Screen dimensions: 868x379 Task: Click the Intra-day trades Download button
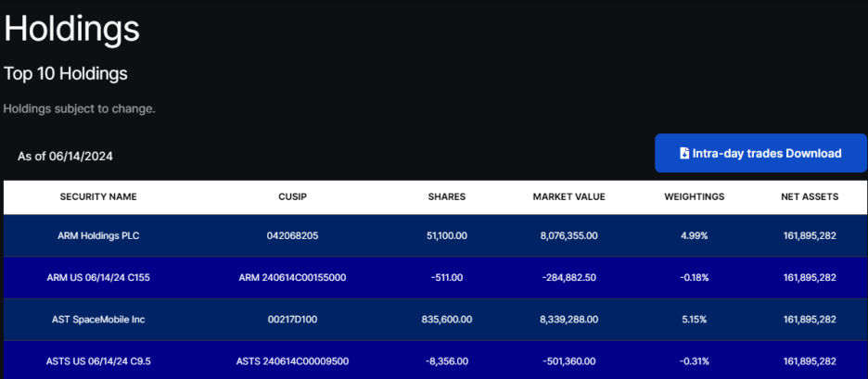point(760,153)
